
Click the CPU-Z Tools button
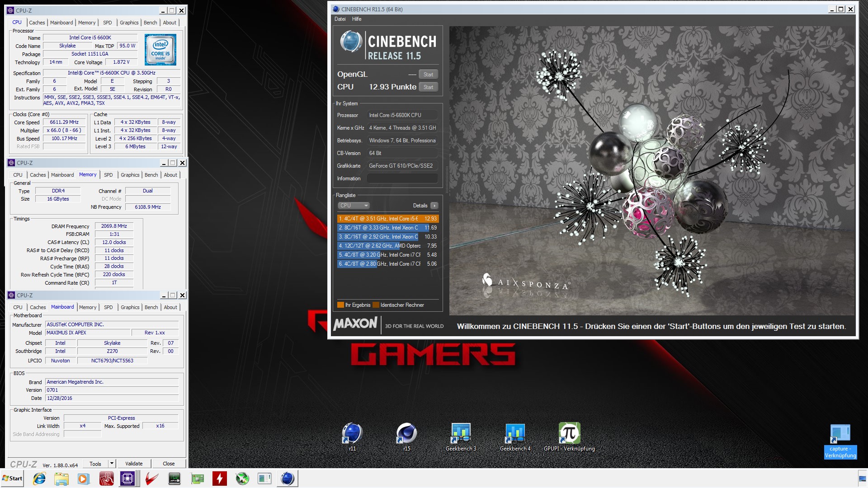[95, 464]
